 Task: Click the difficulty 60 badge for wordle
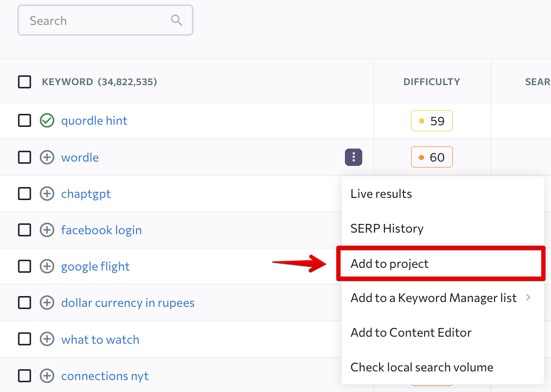[432, 157]
